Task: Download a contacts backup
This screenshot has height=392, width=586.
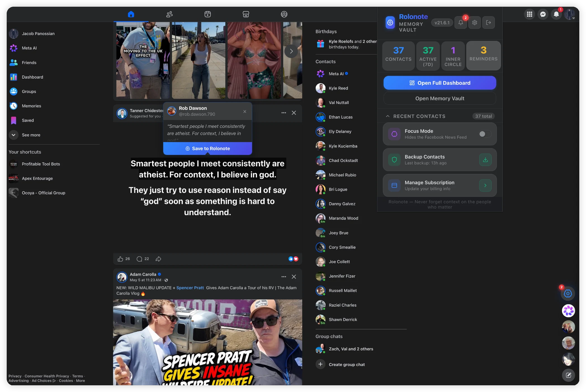Action: coord(485,160)
